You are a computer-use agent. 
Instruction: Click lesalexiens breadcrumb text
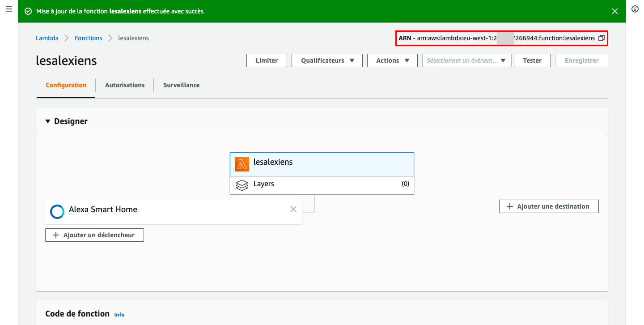(x=133, y=38)
